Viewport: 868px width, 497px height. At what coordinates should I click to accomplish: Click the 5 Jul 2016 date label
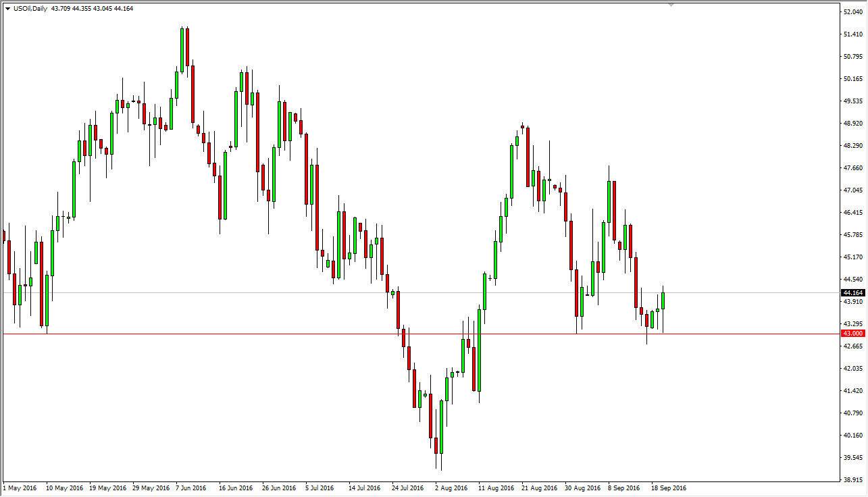pyautogui.click(x=320, y=488)
